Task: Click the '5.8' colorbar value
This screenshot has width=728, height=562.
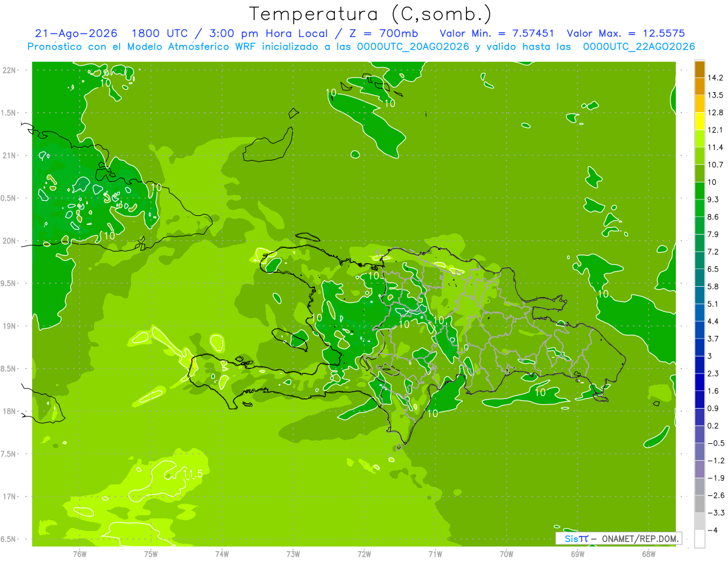Action: 713,286
